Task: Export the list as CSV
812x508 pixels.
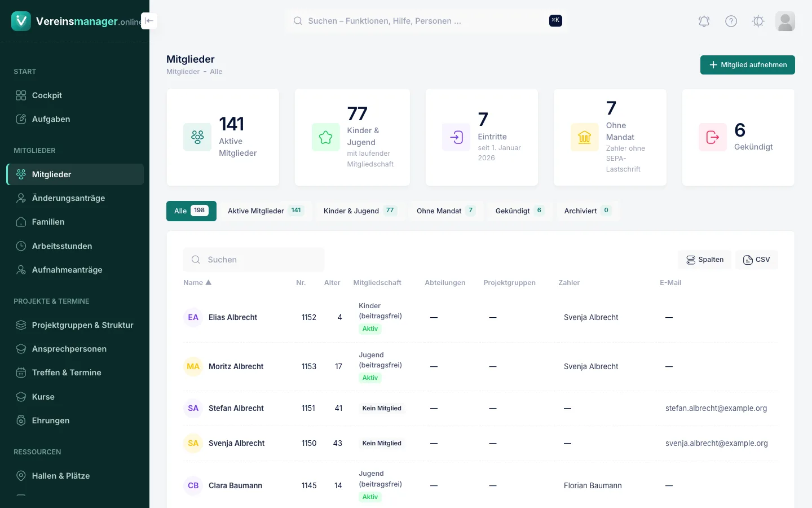Action: pos(757,260)
